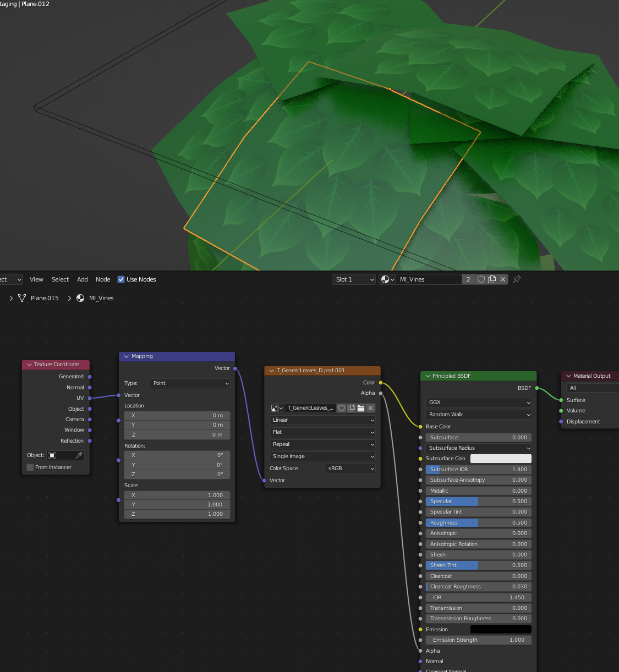Click Displacement socket on Material Output

coord(561,422)
